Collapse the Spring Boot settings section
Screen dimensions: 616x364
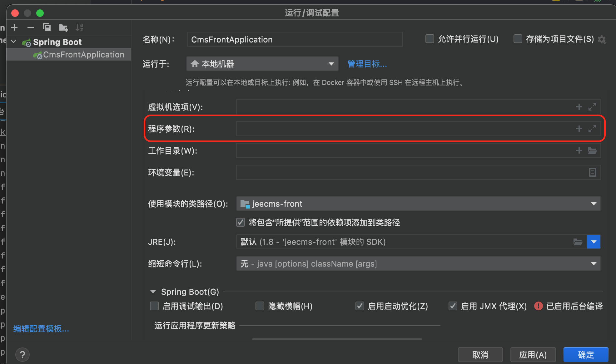click(153, 292)
